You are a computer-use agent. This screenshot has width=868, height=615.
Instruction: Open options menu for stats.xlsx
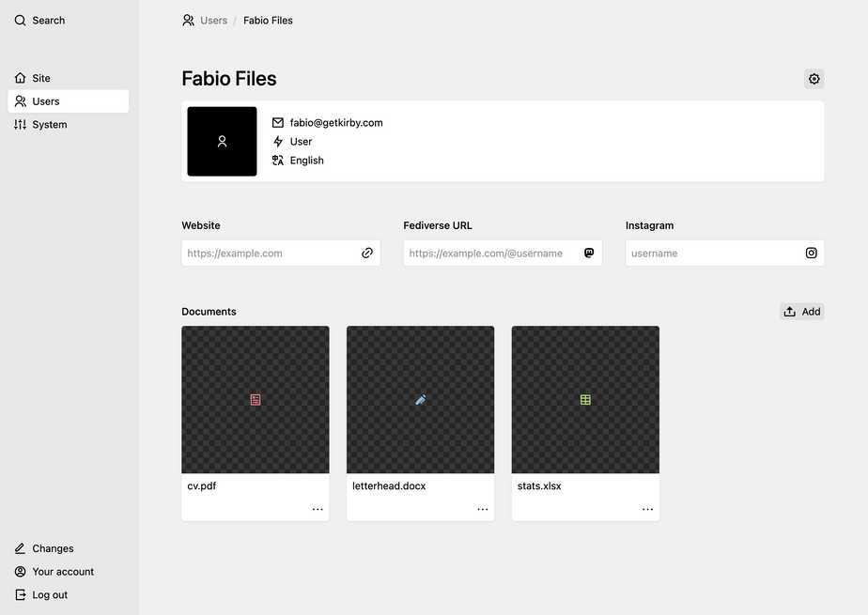[647, 509]
